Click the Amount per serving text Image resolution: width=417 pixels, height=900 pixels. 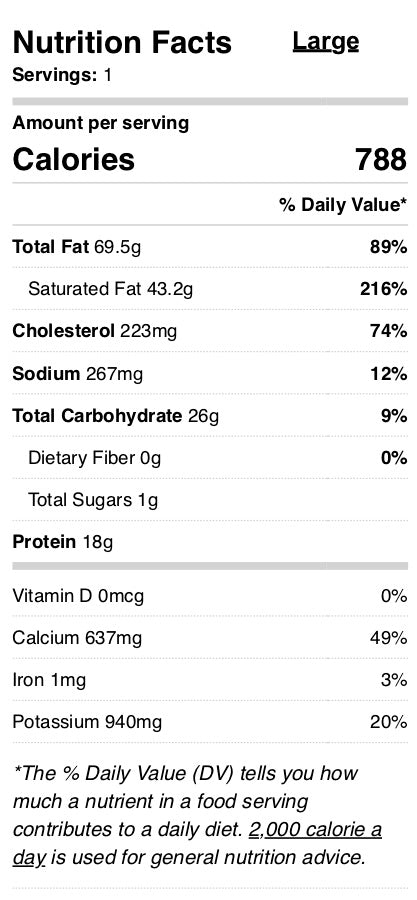pos(100,123)
